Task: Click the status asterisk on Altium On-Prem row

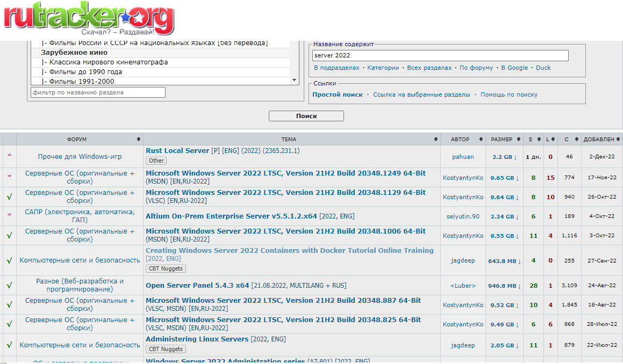Action: (10, 216)
